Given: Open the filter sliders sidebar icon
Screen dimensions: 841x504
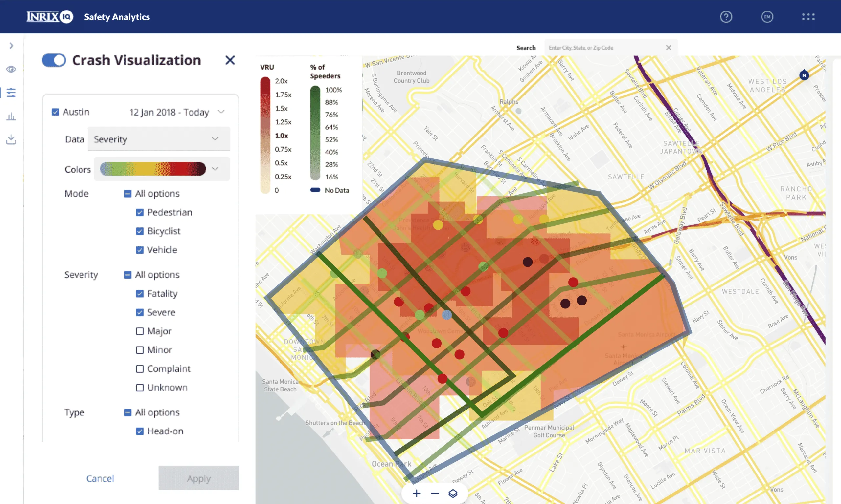Looking at the screenshot, I should (11, 93).
